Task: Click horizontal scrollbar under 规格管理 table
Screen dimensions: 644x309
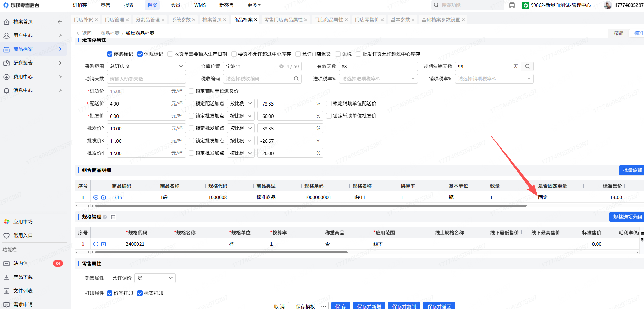Action: (x=221, y=252)
